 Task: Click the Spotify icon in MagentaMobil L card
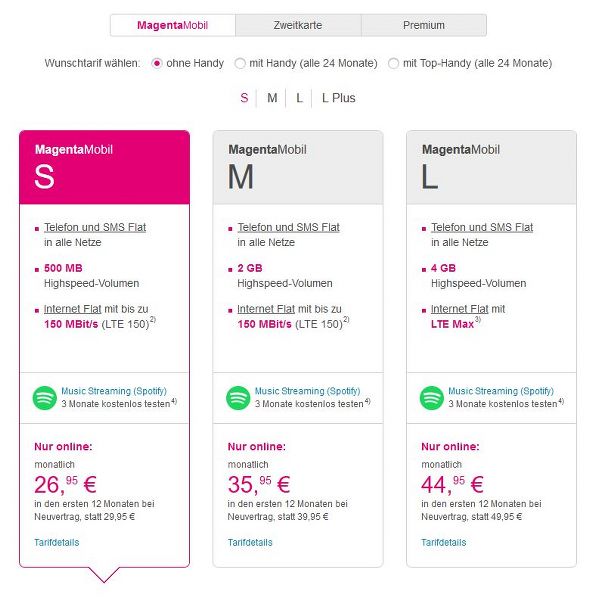click(x=432, y=398)
